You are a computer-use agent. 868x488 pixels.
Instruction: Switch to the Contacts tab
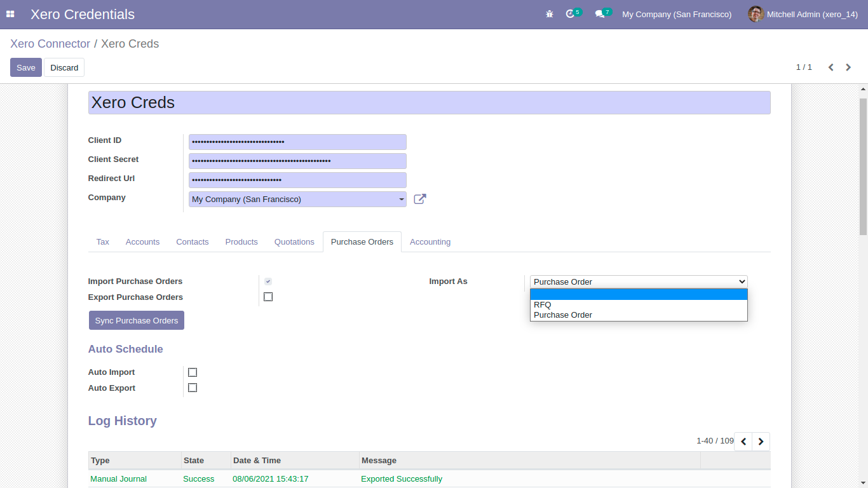[x=193, y=242]
